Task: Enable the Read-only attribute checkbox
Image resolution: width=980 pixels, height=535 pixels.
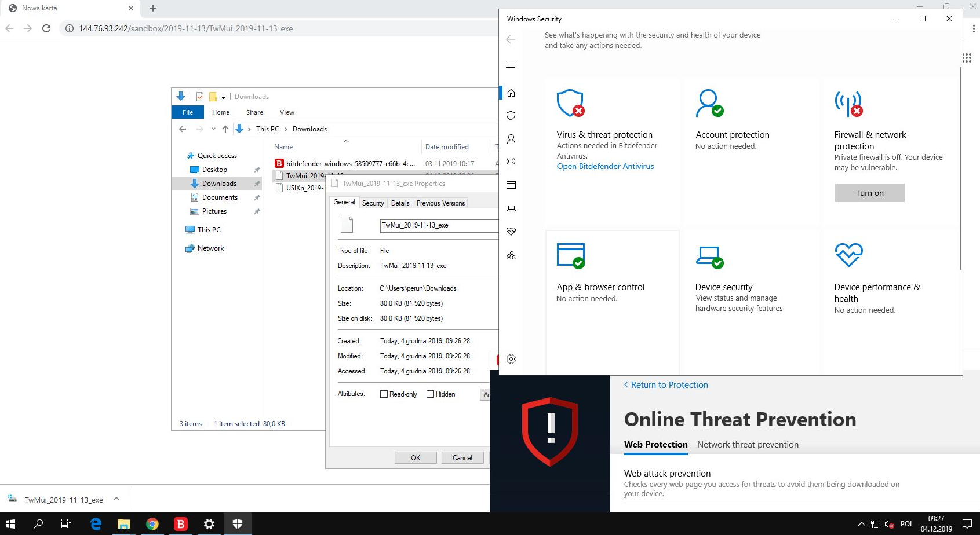Action: click(384, 394)
